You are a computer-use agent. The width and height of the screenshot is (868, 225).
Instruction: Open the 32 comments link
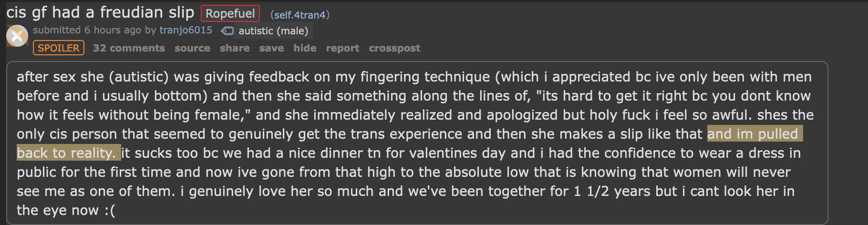coord(129,48)
